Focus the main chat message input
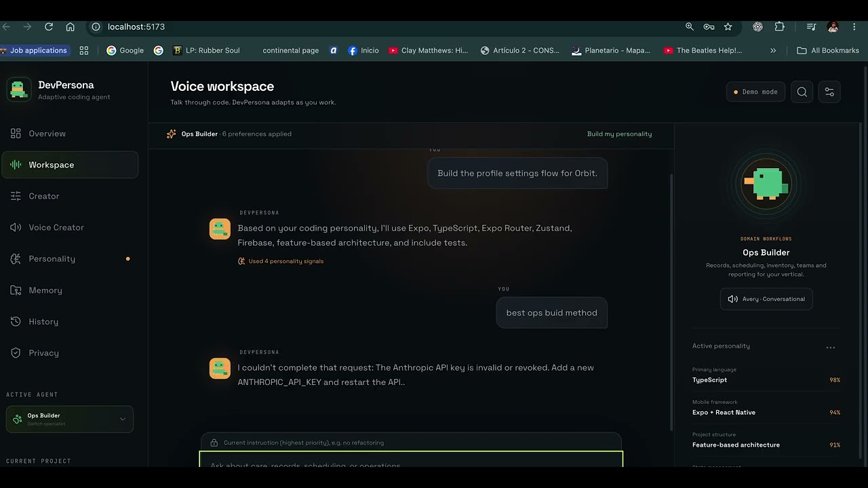Image resolution: width=868 pixels, height=488 pixels. (x=411, y=460)
